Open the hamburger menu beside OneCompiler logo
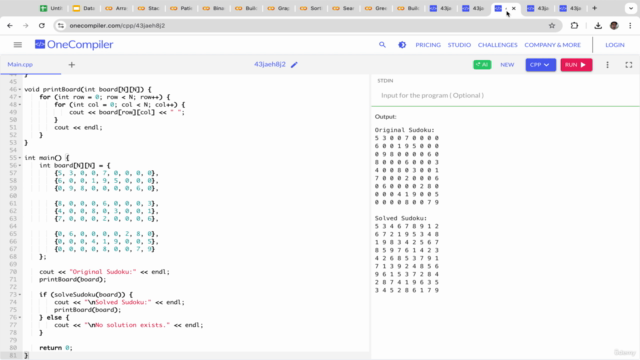 (x=18, y=44)
